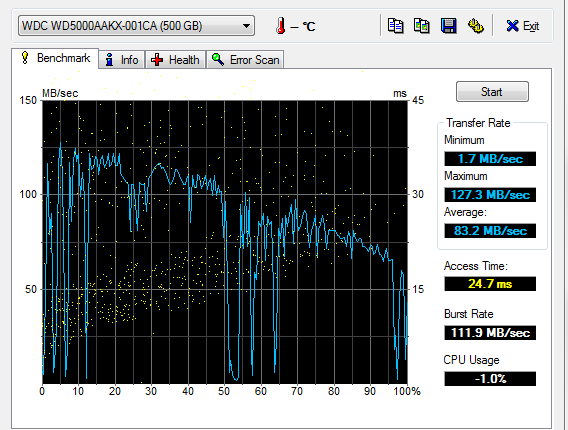The height and width of the screenshot is (430, 568).
Task: Click the red cross Health tab icon
Action: 157,60
